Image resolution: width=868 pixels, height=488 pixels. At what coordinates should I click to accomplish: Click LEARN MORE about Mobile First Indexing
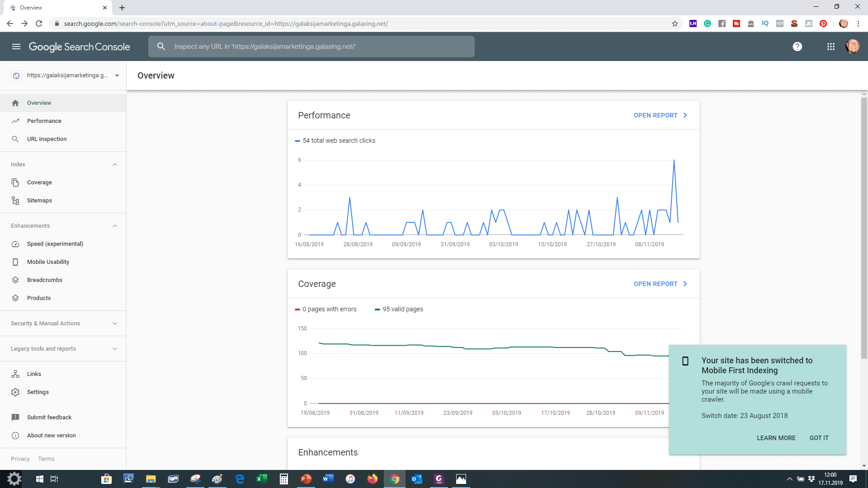click(776, 438)
